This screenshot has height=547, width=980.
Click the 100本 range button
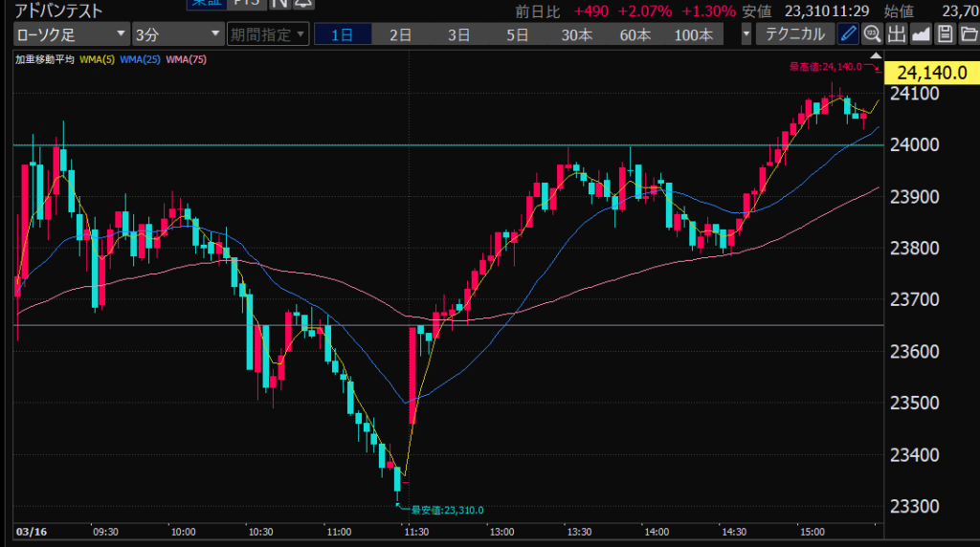click(694, 35)
